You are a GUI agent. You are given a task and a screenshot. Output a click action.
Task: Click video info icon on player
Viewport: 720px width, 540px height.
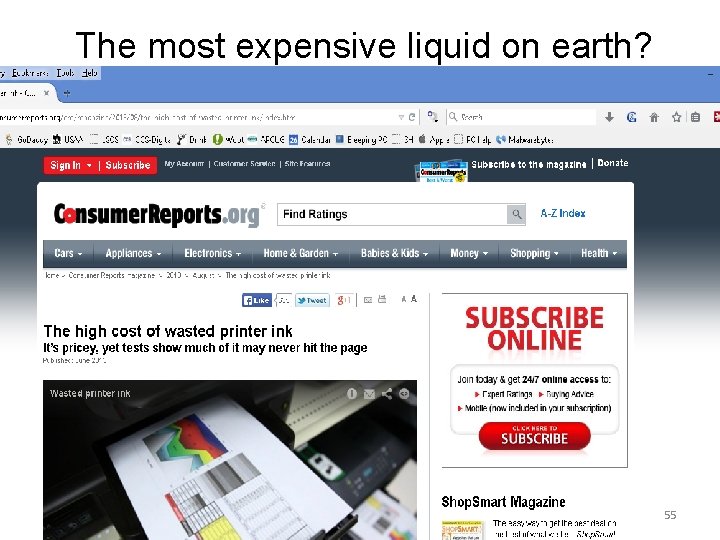coord(352,394)
